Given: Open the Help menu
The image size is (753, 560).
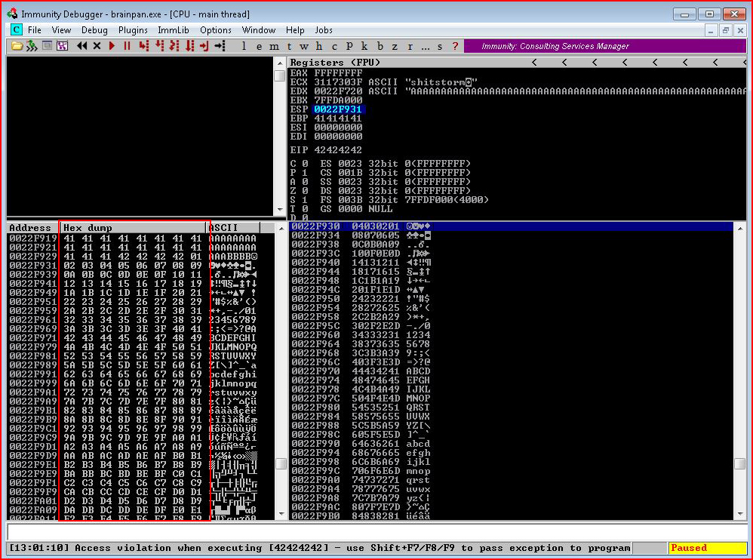Looking at the screenshot, I should click(x=295, y=29).
